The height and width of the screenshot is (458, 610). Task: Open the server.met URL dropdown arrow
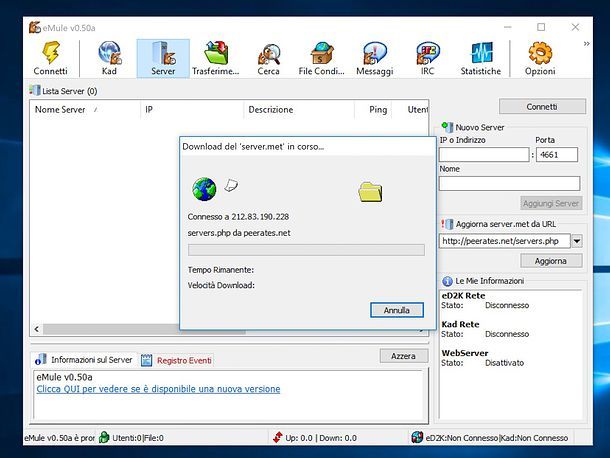point(577,241)
